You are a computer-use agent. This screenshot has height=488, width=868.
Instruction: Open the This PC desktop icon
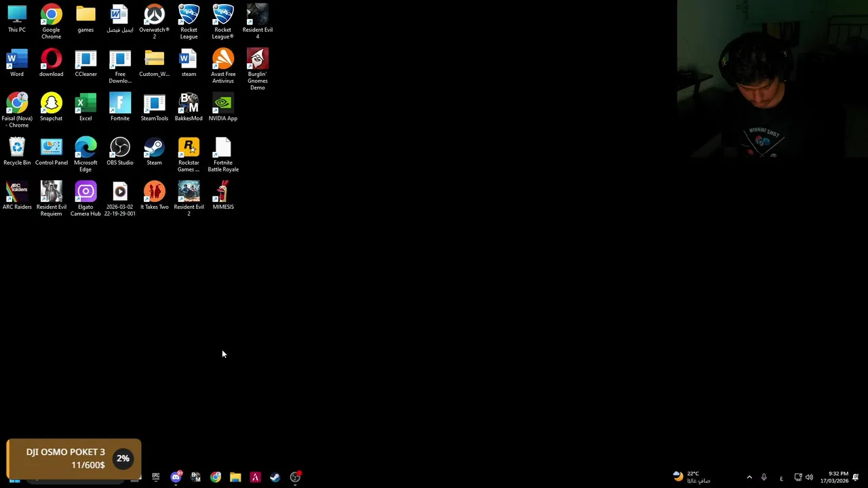point(17,18)
